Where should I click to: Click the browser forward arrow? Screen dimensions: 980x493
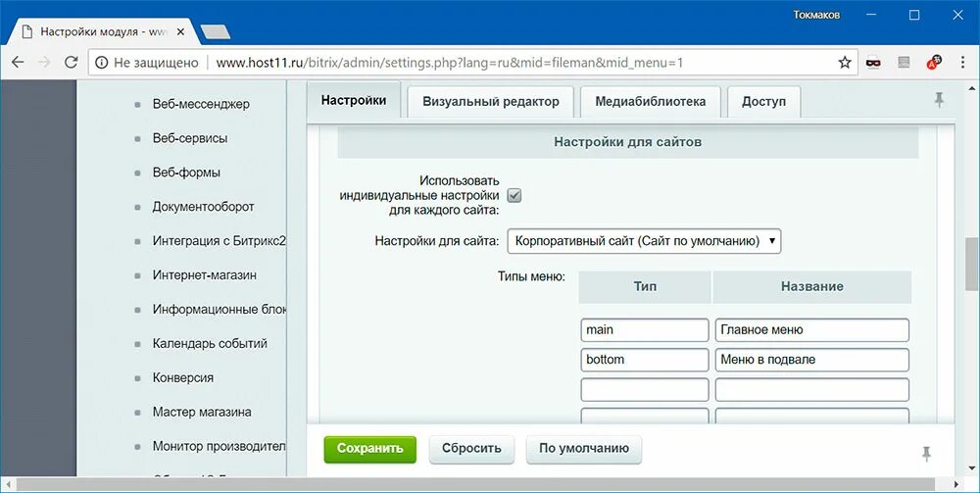(44, 63)
